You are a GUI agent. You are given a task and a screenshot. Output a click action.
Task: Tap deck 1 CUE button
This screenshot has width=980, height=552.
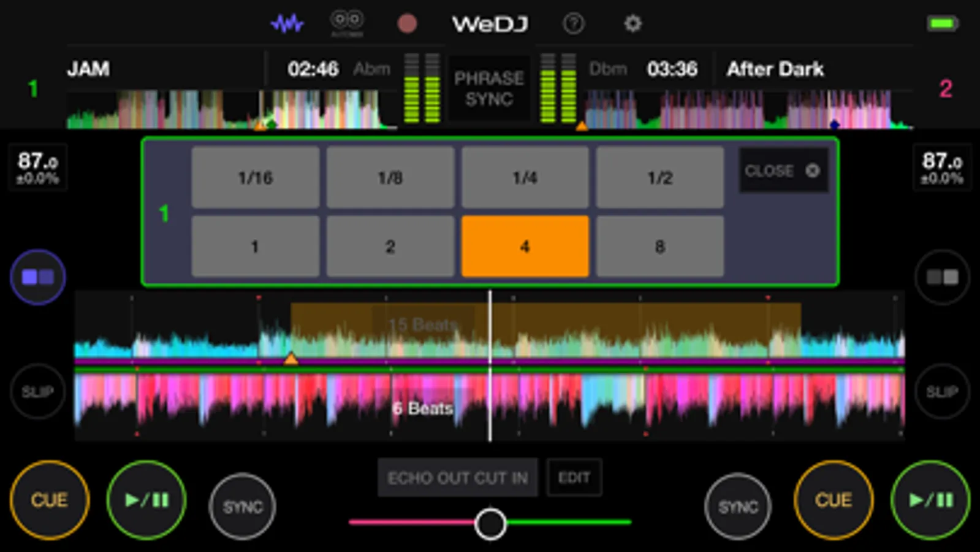coord(49,500)
